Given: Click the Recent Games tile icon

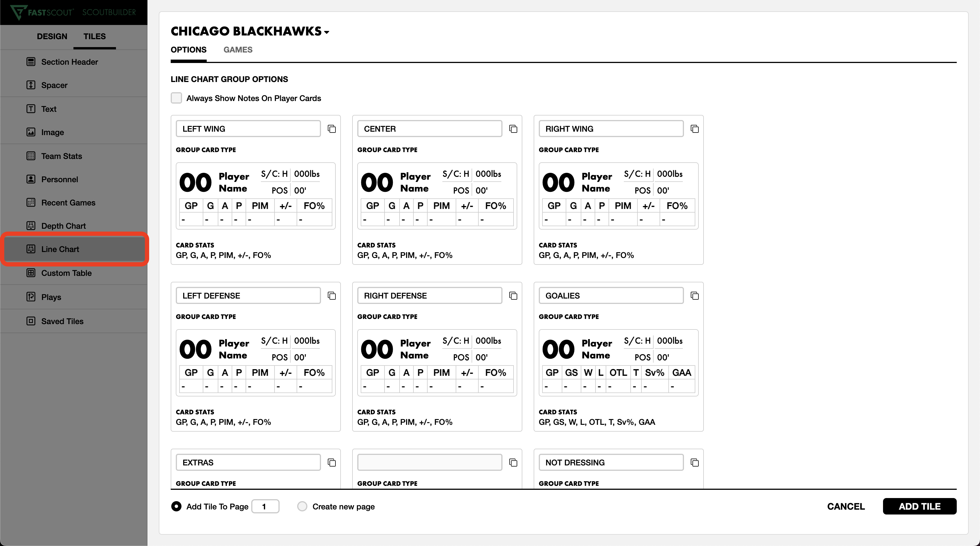Looking at the screenshot, I should click(x=31, y=202).
